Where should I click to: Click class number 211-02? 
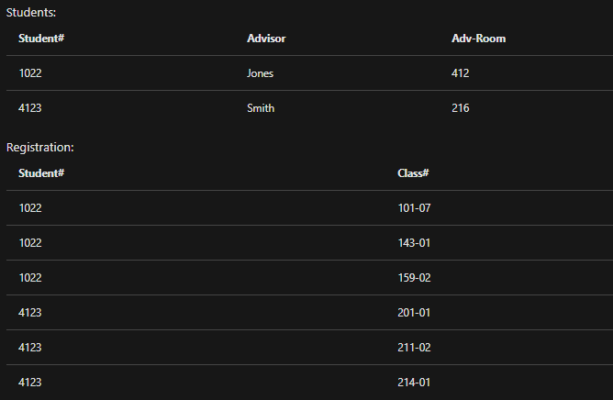[x=414, y=347]
